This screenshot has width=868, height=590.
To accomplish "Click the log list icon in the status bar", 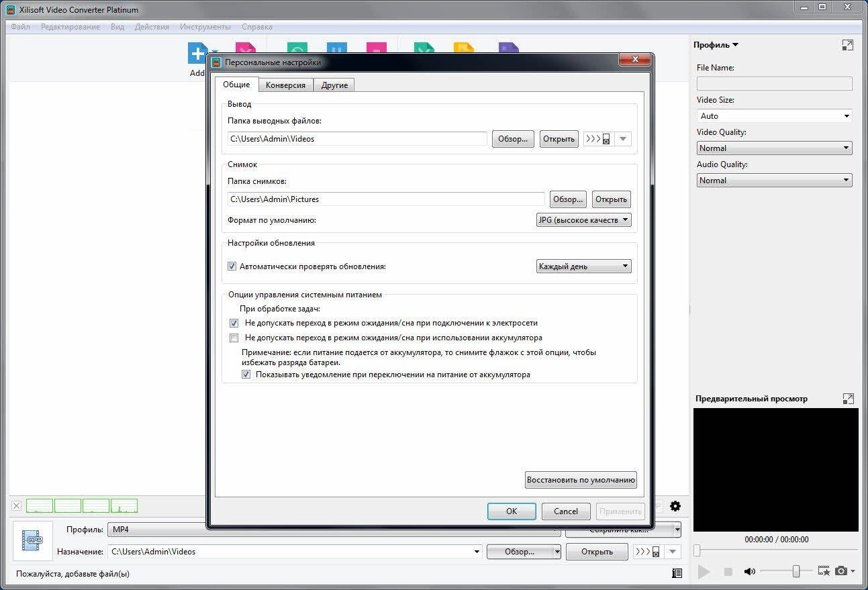I will [677, 573].
